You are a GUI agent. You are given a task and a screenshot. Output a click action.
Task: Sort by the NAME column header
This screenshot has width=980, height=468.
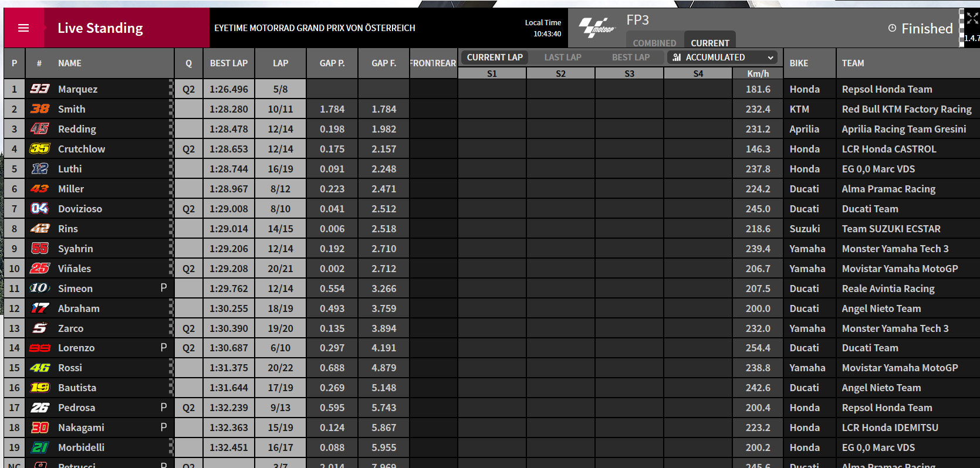[70, 63]
